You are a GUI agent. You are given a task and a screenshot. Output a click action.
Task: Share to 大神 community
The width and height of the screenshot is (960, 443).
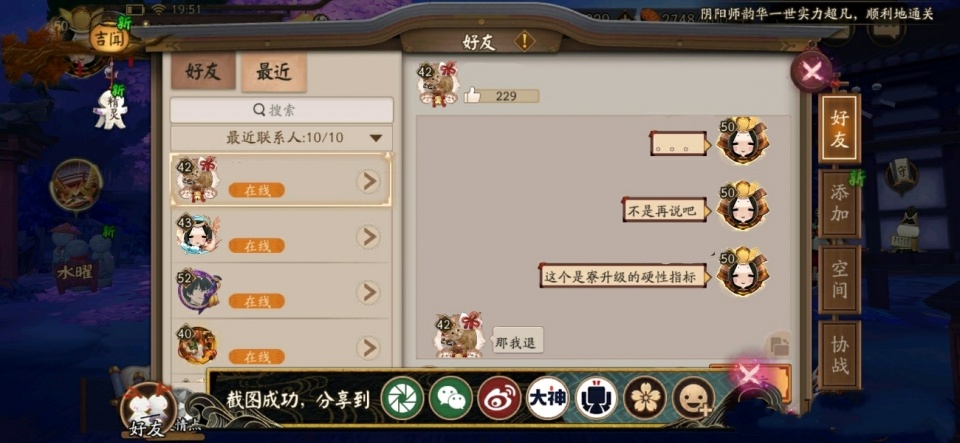pos(548,398)
